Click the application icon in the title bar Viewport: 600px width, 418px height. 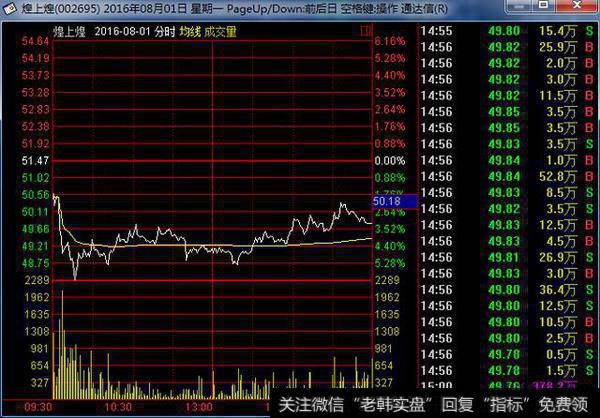point(9,8)
